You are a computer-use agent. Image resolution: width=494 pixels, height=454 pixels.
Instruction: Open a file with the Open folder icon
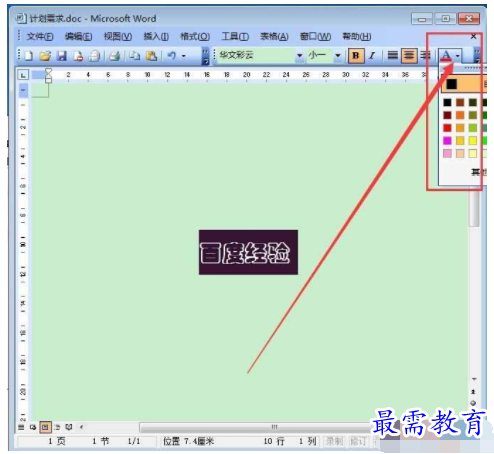[45, 56]
